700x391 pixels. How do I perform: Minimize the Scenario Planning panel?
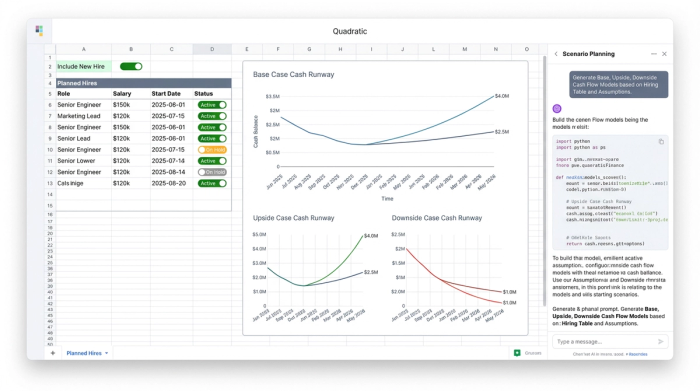point(654,54)
